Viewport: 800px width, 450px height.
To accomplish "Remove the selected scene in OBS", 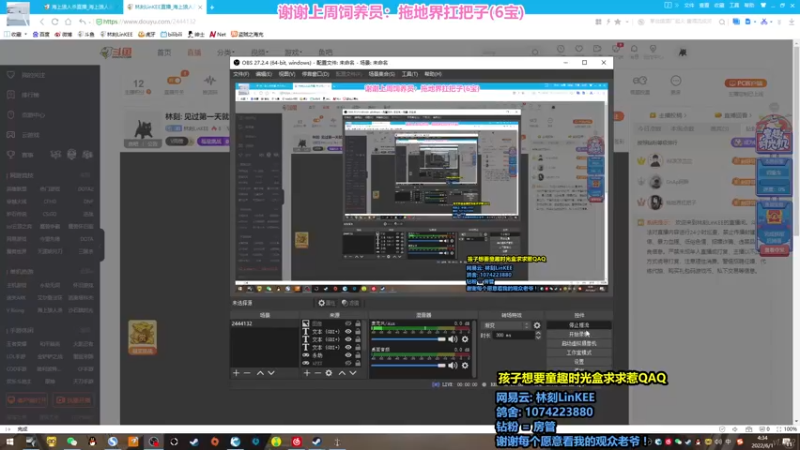I will [247, 373].
